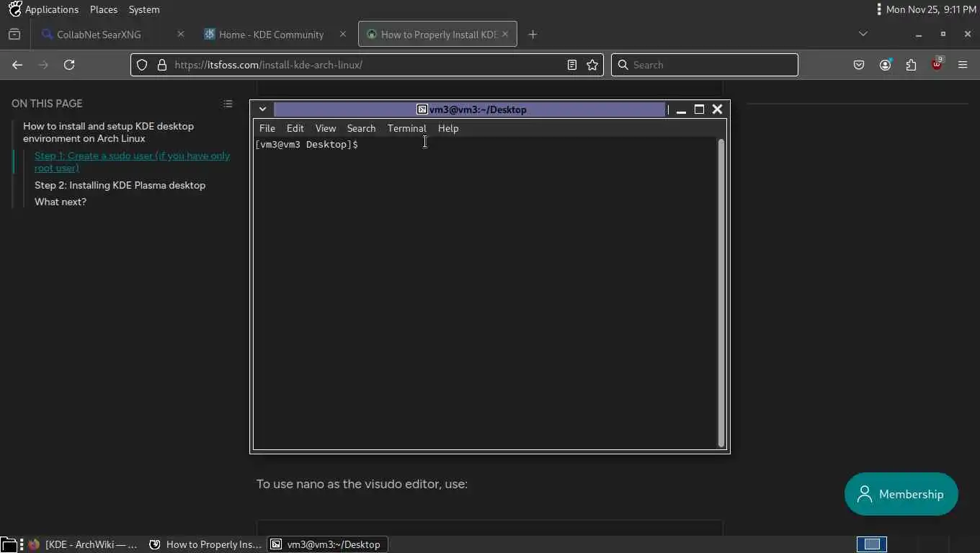Jump to Step 2: Installing KDE Plasma desktop
The height and width of the screenshot is (553, 980).
(120, 185)
